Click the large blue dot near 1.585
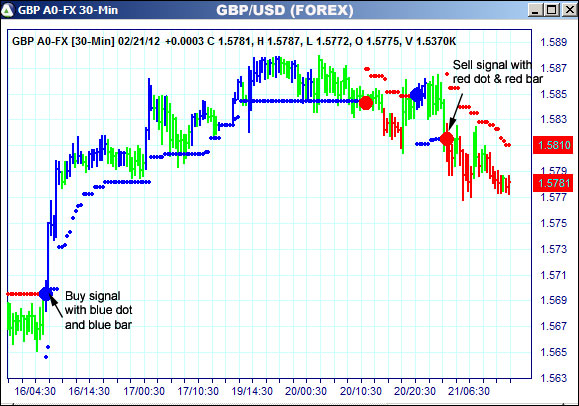Viewport: 579px width, 406px height. tap(417, 95)
